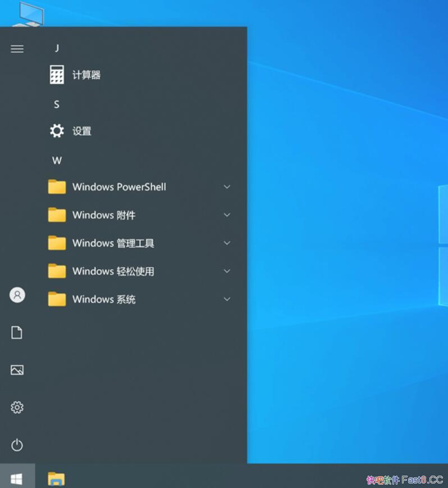Open the Windows 轻松使用 folder
448x488 pixels.
(x=113, y=271)
